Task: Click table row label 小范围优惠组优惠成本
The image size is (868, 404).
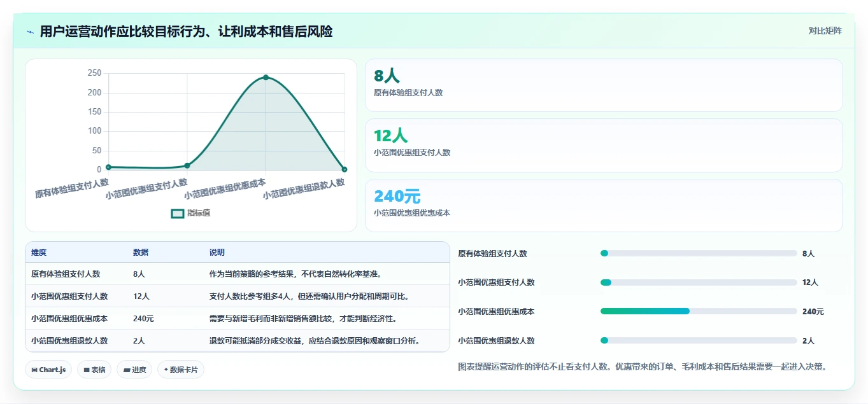Action: pyautogui.click(x=69, y=318)
